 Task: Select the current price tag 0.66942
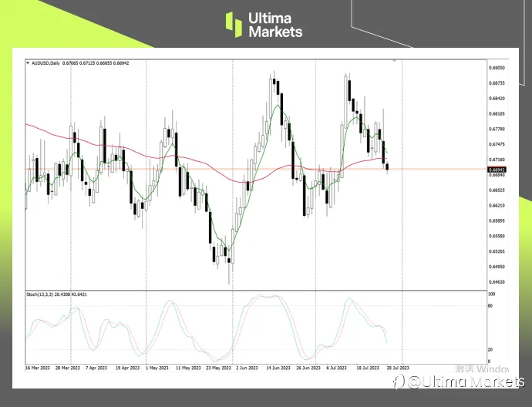click(x=497, y=170)
